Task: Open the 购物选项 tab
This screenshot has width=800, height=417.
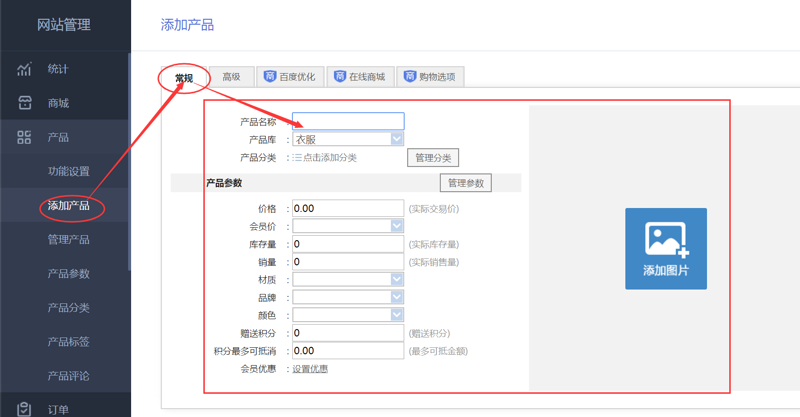Action: click(430, 77)
